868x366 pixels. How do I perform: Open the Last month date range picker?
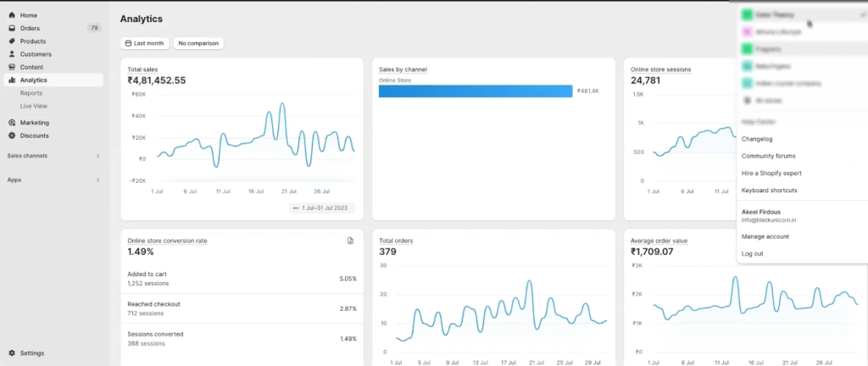[144, 43]
